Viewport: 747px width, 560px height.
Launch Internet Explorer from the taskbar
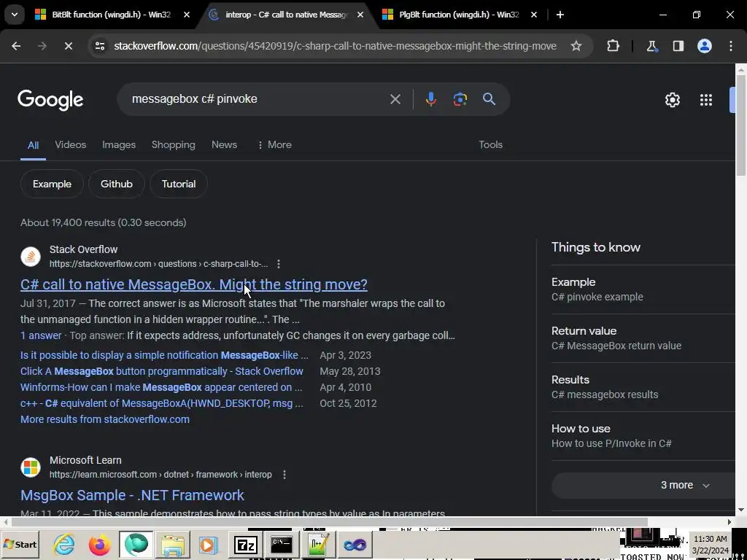(64, 545)
